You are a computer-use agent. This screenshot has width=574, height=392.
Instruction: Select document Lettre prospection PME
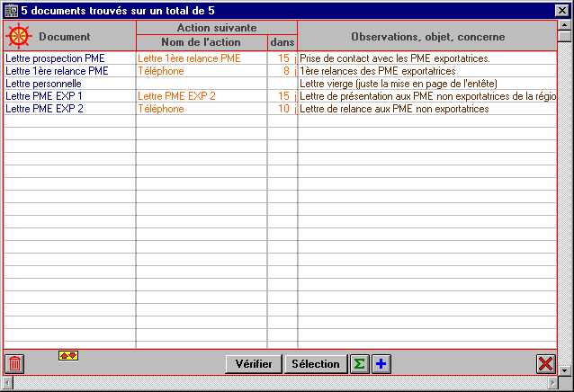55,58
